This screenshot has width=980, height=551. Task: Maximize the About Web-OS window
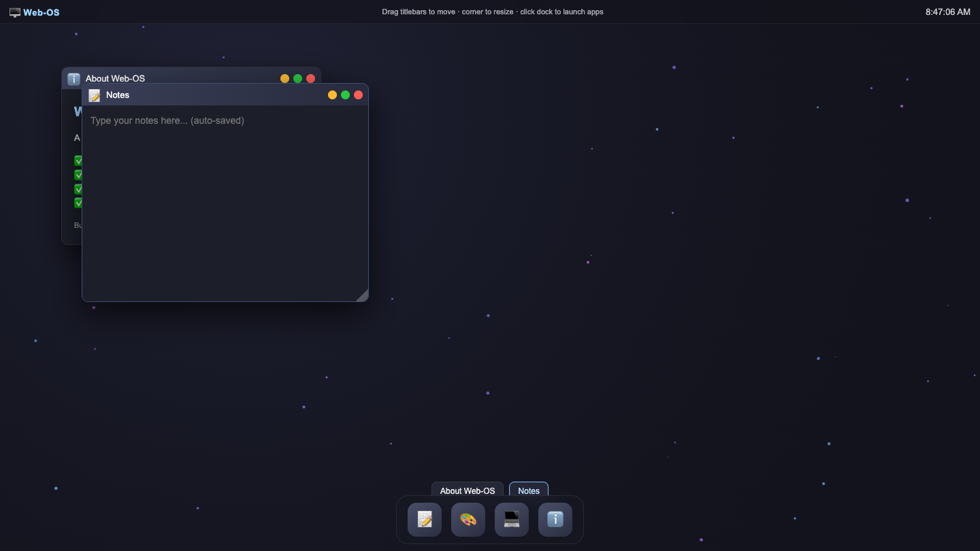(298, 79)
